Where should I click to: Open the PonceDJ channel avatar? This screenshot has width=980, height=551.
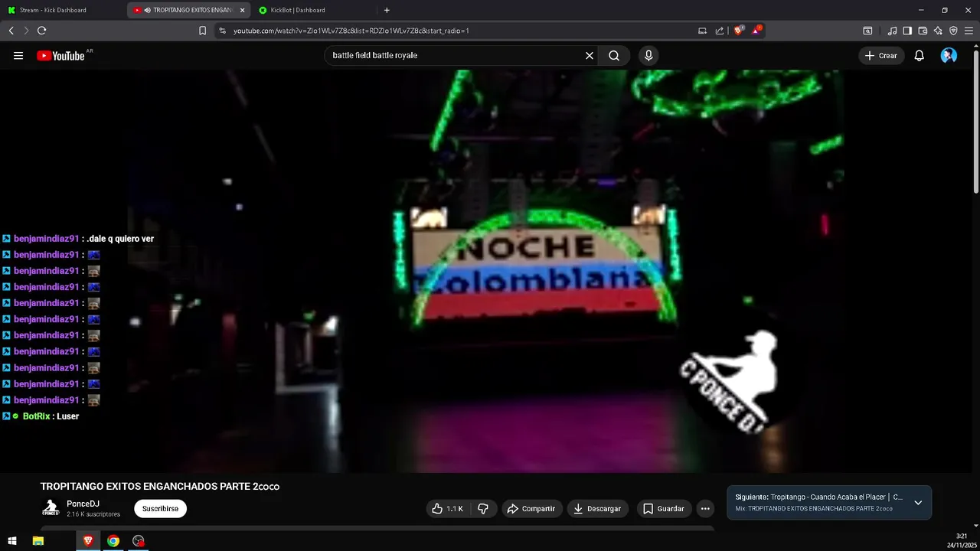51,508
